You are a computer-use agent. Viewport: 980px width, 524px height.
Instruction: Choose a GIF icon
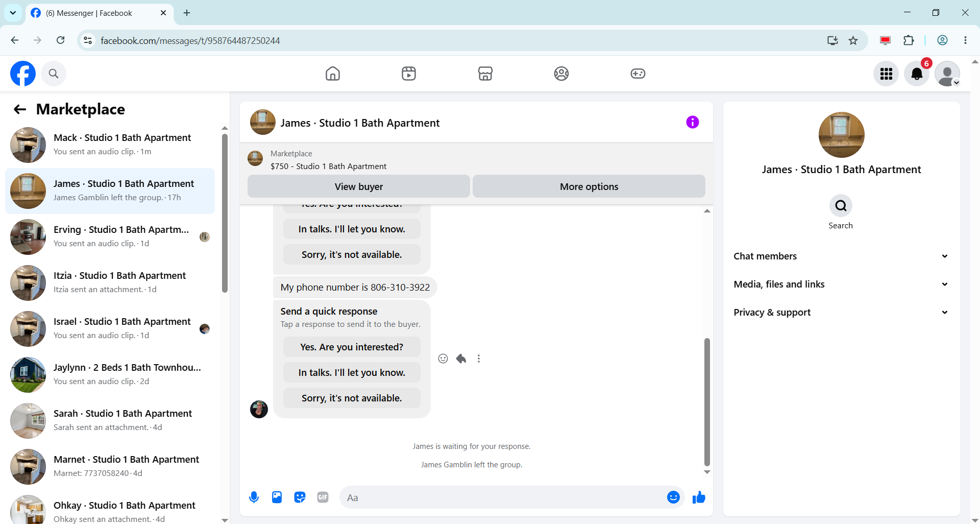coord(323,497)
